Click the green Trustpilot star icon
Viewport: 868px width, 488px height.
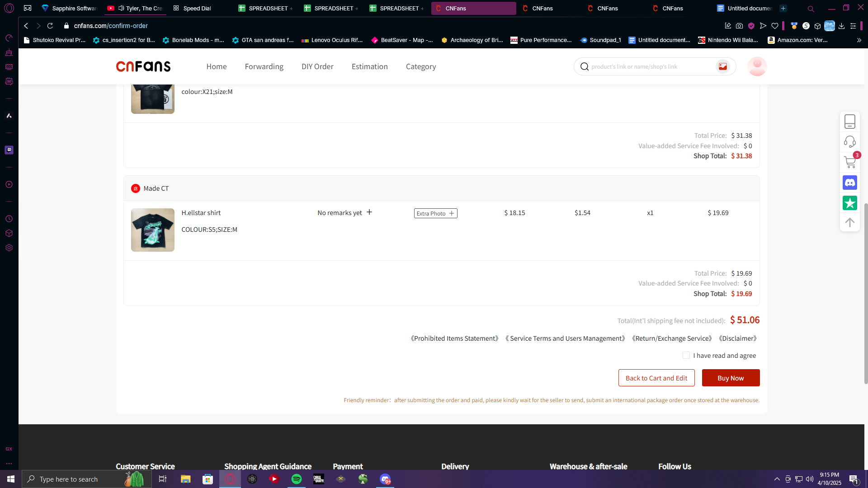point(850,203)
